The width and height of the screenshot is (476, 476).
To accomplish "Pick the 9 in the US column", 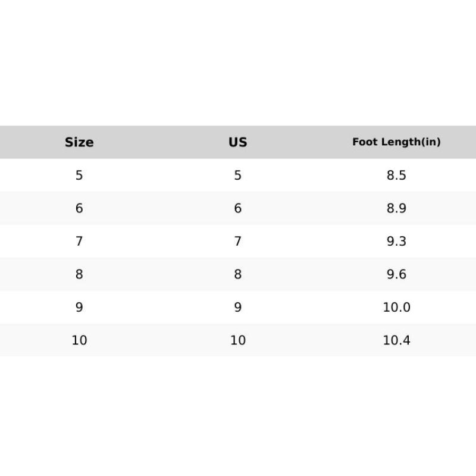I will [238, 308].
